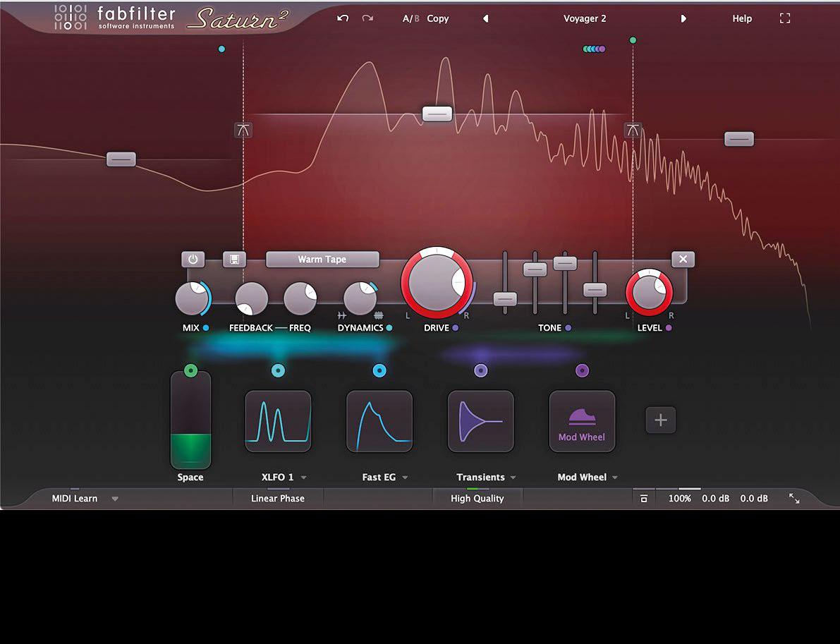Click the Mod Wheel source drag dot

pyautogui.click(x=582, y=370)
